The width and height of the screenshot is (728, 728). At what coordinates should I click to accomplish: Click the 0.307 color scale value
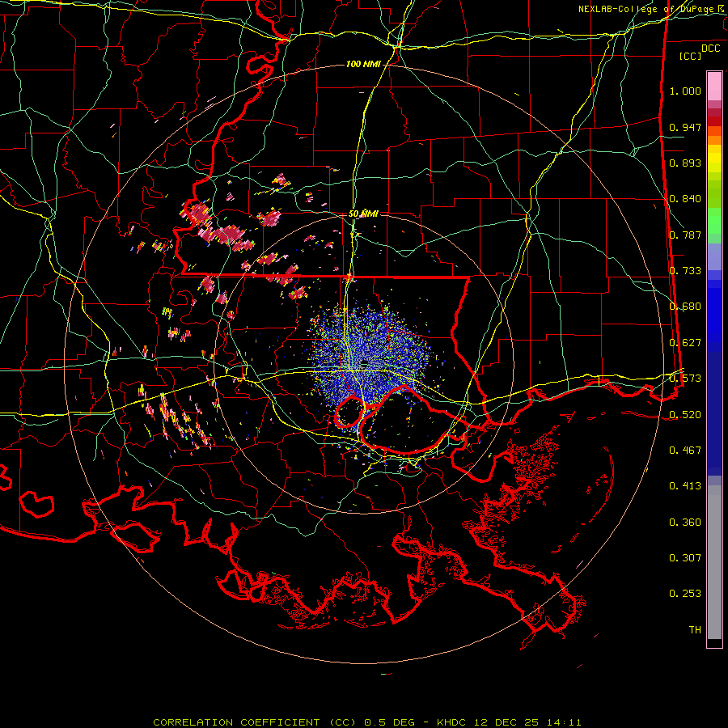pyautogui.click(x=685, y=558)
